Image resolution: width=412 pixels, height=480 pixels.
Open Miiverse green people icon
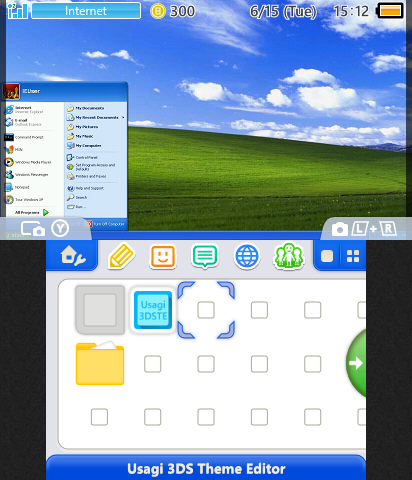click(289, 256)
